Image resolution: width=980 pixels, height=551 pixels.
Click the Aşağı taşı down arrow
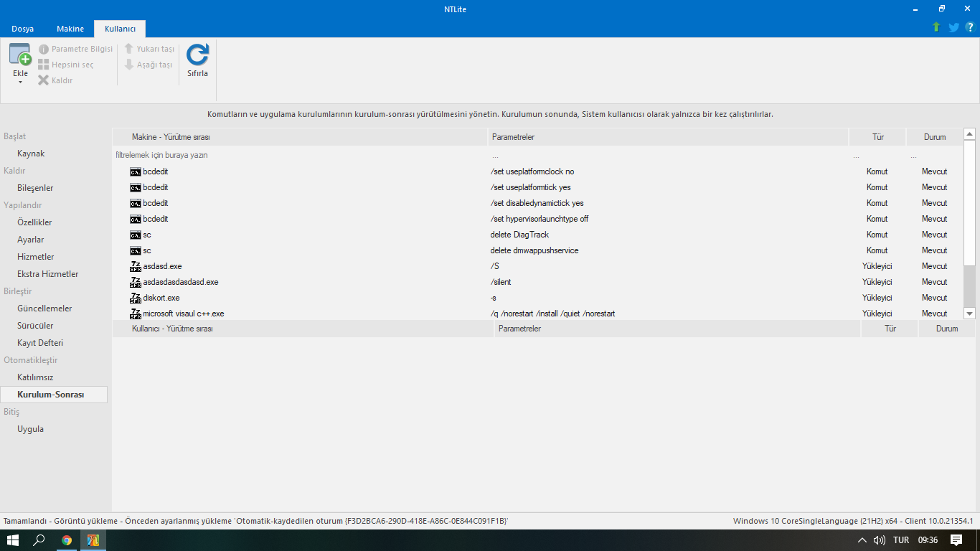click(x=129, y=65)
